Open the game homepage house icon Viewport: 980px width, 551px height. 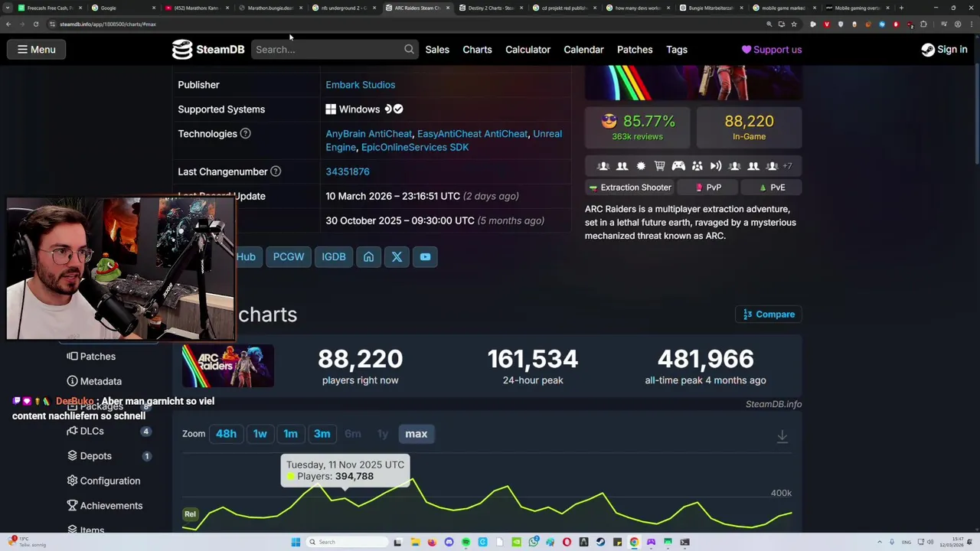(x=368, y=257)
